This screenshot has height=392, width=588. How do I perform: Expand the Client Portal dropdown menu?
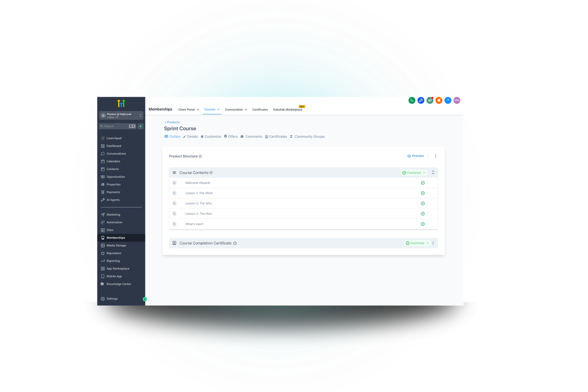189,109
